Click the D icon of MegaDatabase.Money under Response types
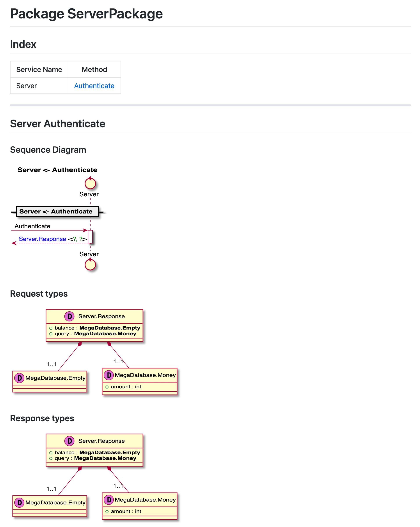 (109, 500)
